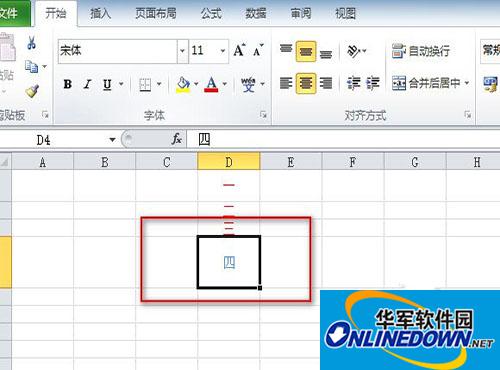Open merge and center dropdown arrow
500x370 pixels.
(x=467, y=83)
